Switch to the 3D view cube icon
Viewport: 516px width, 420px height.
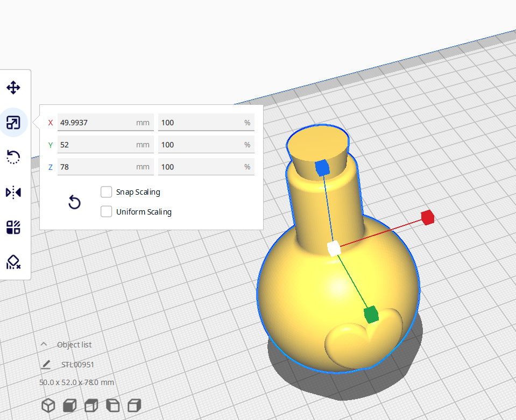[x=48, y=405]
